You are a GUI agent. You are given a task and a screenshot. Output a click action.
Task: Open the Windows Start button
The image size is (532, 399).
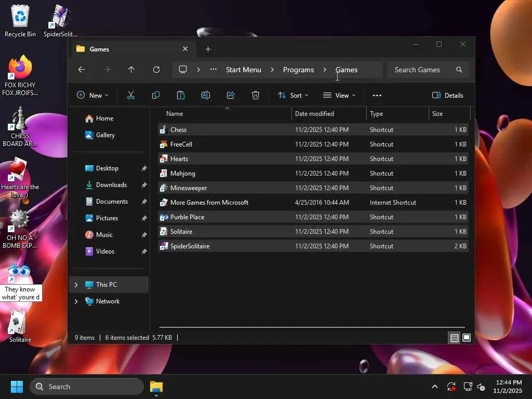click(17, 387)
